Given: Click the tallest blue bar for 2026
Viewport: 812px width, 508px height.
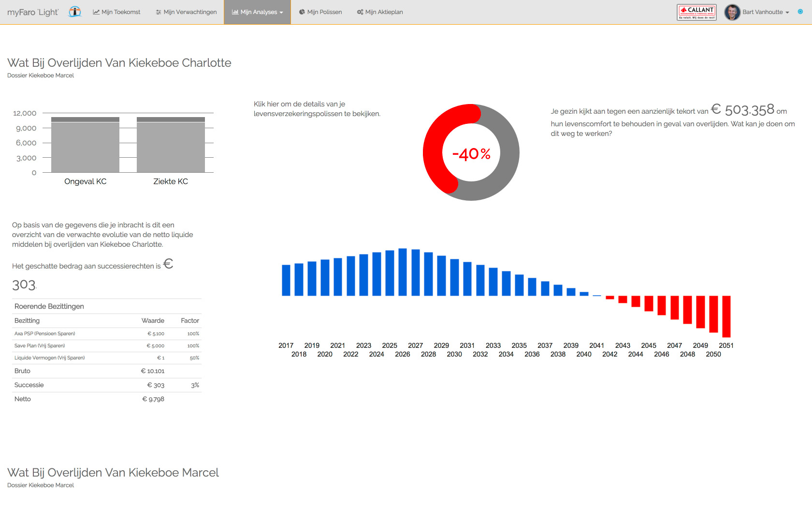Looking at the screenshot, I should (x=403, y=272).
